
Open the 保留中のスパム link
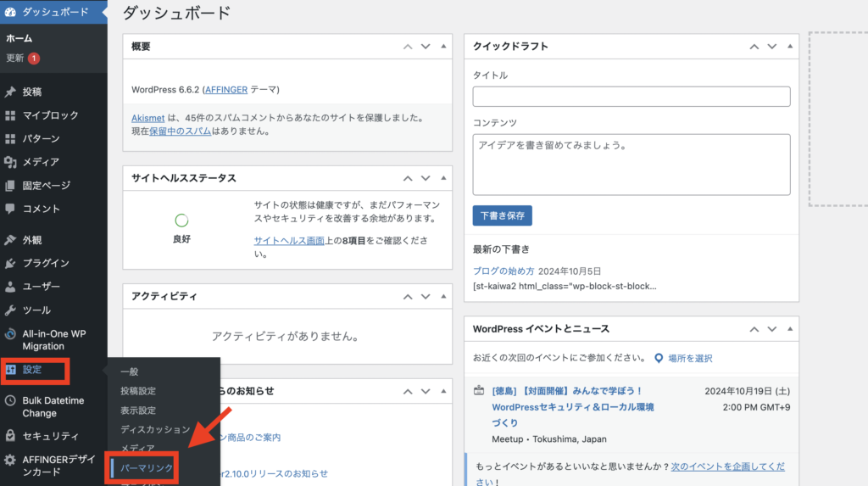[181, 131]
